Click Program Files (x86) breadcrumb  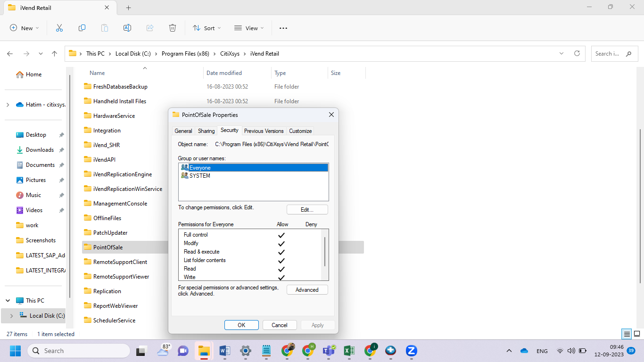pos(185,54)
